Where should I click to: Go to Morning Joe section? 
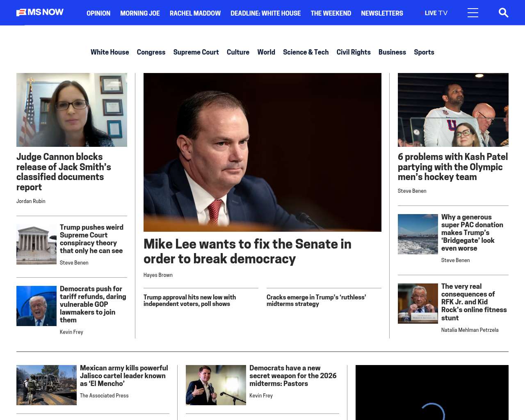140,13
